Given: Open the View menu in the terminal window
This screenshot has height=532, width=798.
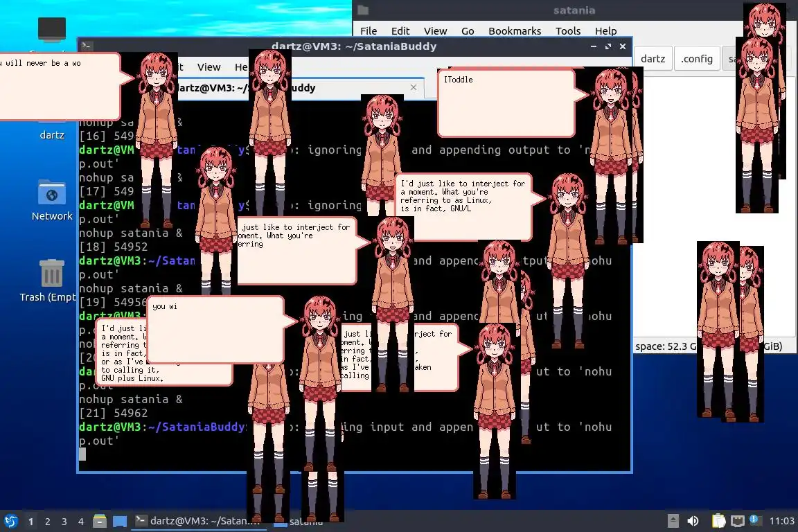Looking at the screenshot, I should (209, 67).
